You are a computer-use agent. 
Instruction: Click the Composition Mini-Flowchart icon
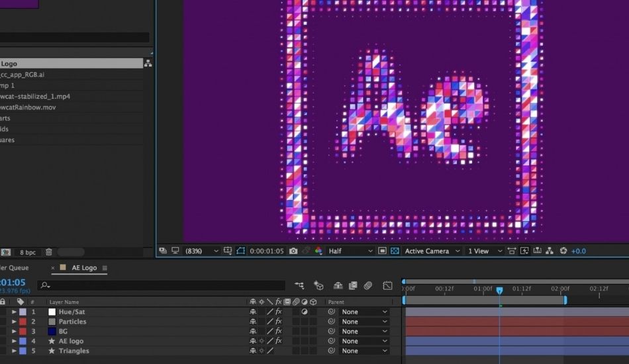coord(300,286)
